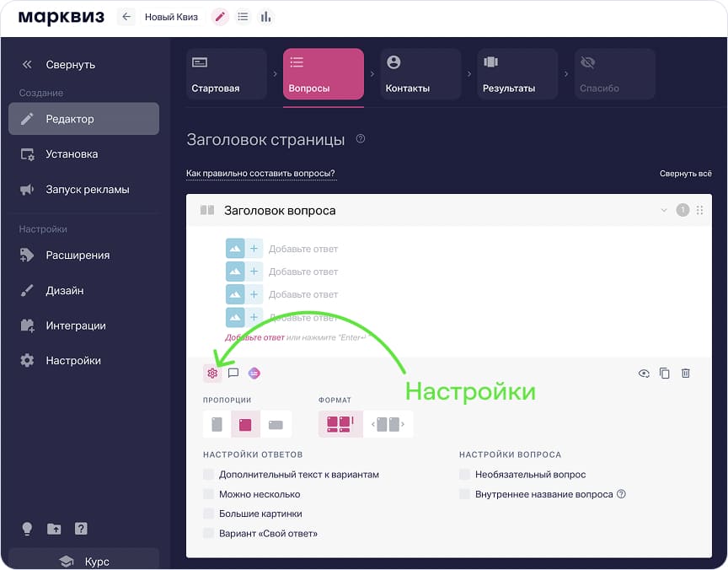The width and height of the screenshot is (728, 570).
Task: Open question settings gear icon
Action: 212,373
